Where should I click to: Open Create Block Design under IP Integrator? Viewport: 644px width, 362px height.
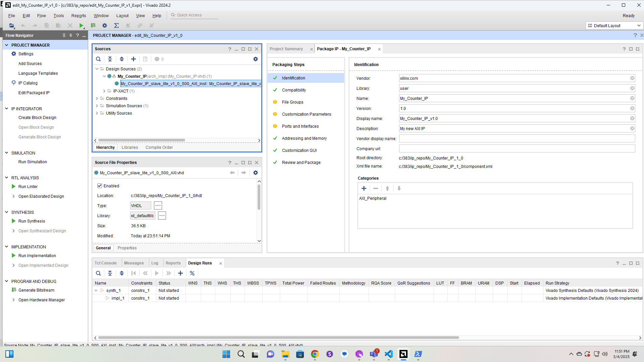tap(37, 117)
